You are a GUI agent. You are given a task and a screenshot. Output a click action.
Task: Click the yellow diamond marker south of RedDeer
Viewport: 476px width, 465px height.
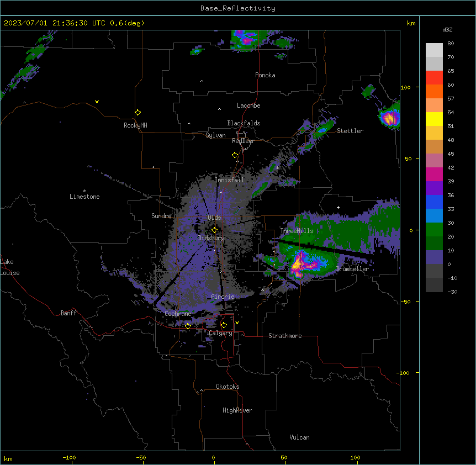235,155
